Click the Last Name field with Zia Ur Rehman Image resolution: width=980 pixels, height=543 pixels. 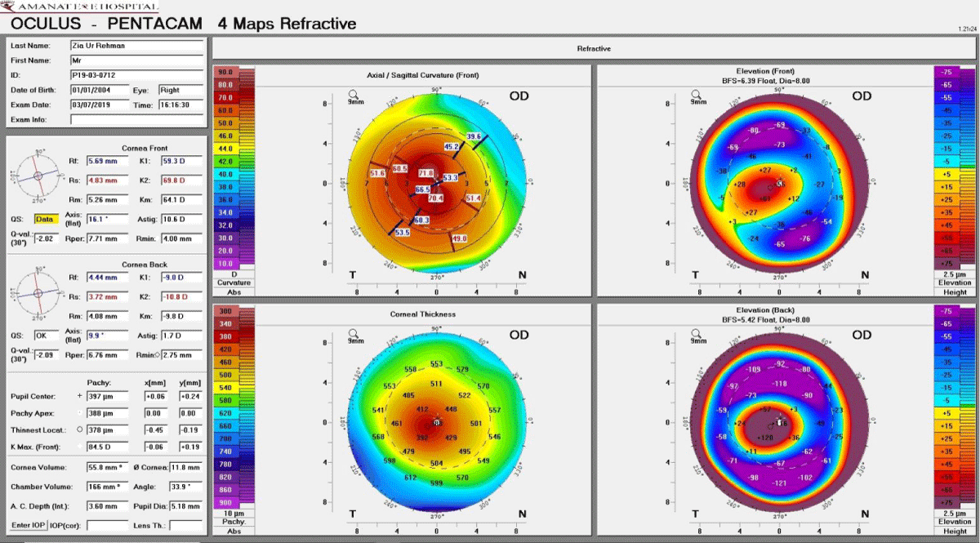coord(136,47)
